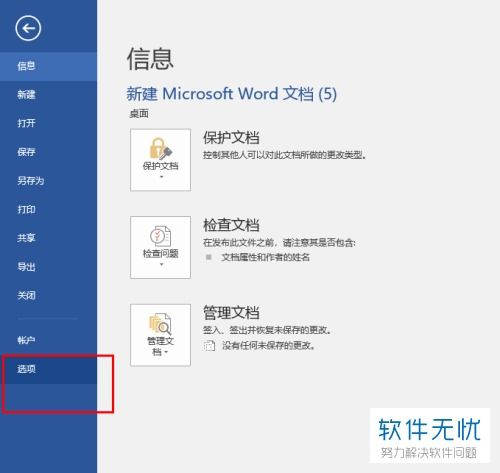Open 打印 from the sidebar
Viewport: 500px width, 473px height.
(48, 209)
